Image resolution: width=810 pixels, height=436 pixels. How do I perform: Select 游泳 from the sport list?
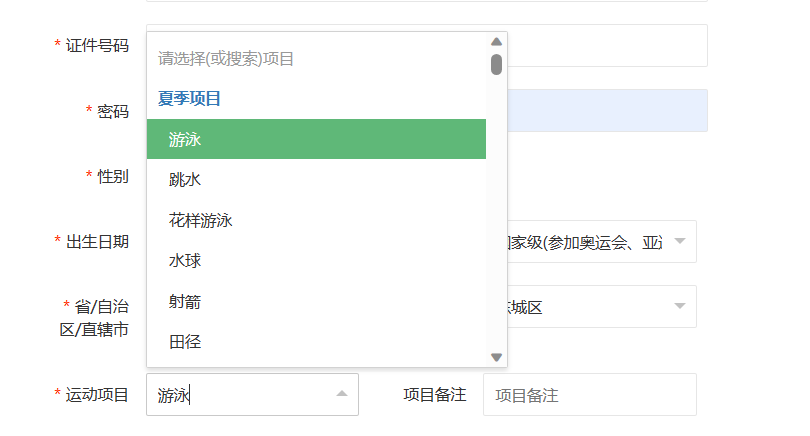point(316,139)
